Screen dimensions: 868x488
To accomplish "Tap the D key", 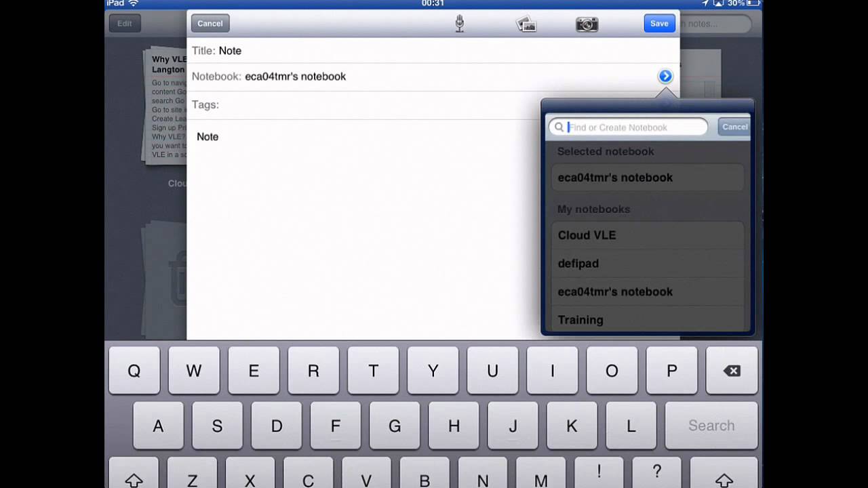I will click(x=277, y=426).
